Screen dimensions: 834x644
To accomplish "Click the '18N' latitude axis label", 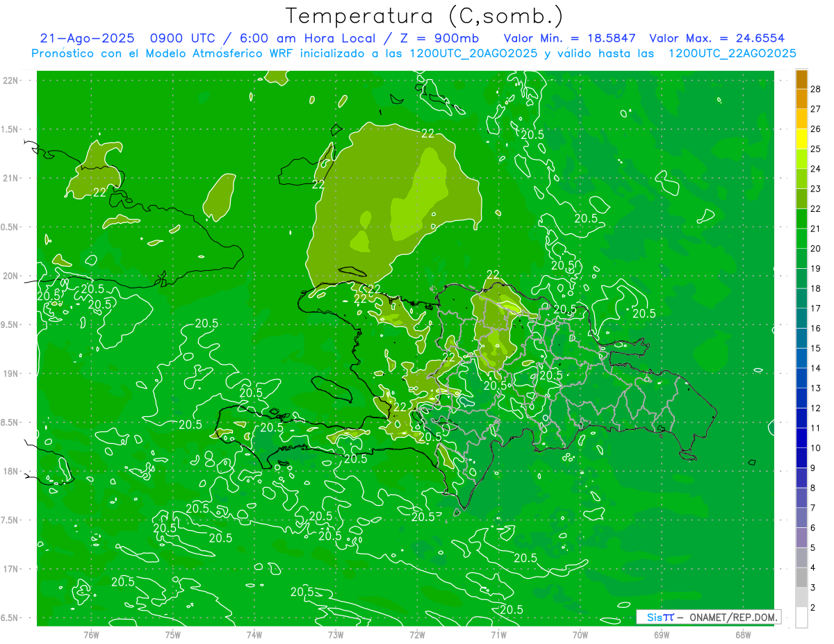I will point(10,471).
